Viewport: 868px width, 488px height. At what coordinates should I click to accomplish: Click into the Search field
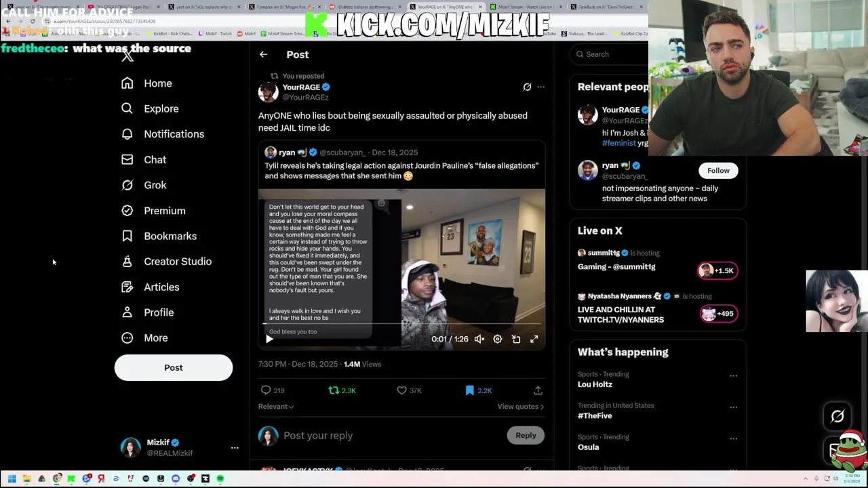click(610, 54)
